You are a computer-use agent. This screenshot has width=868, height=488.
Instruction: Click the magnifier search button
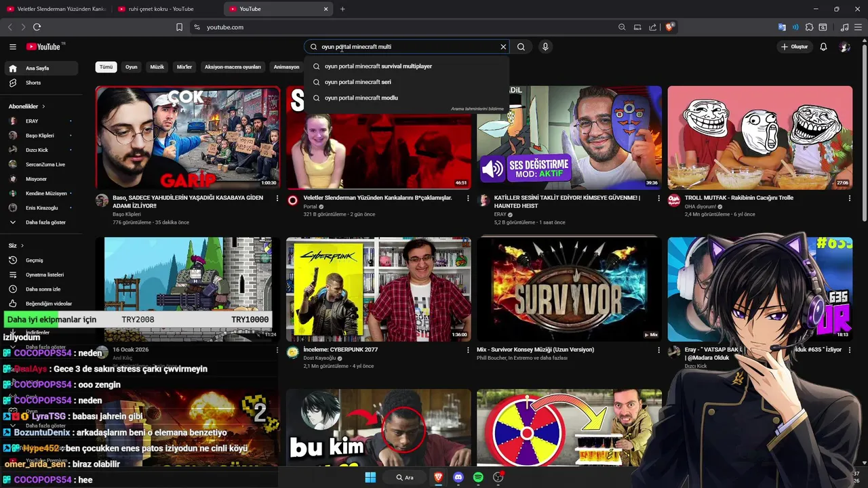pyautogui.click(x=521, y=47)
